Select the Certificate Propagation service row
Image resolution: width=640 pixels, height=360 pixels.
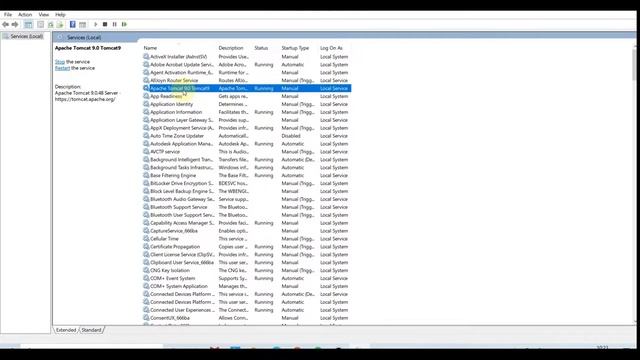pos(247,247)
